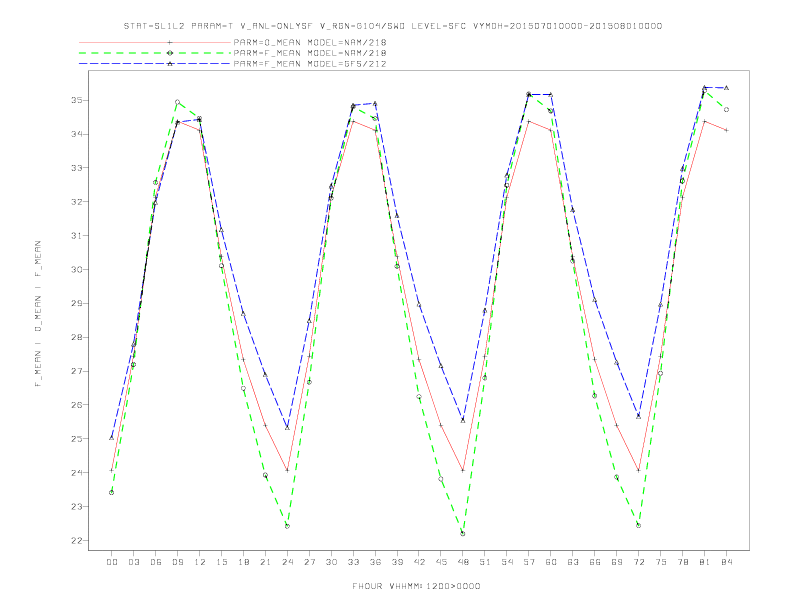The height and width of the screenshot is (612, 792).
Task: Click y-axis tick label 31
Action: (x=76, y=235)
